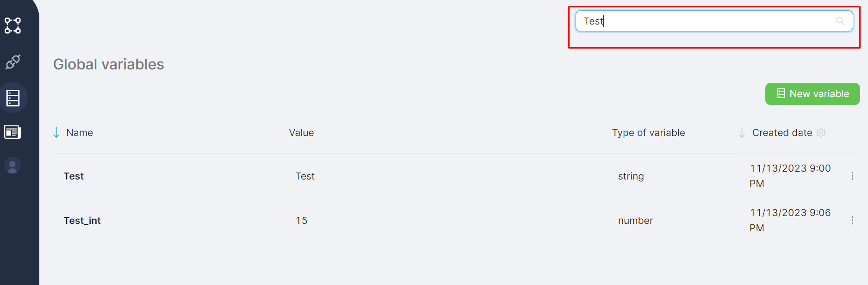Click the value 15 in Test_int row
This screenshot has height=285, width=868.
302,221
